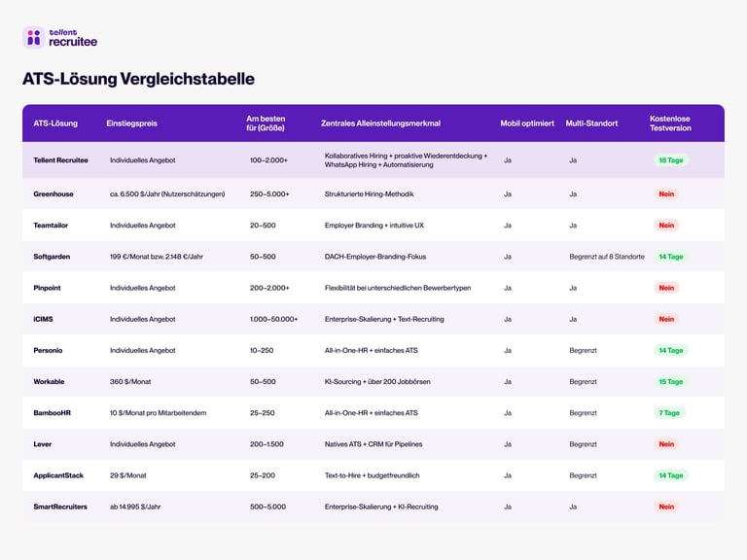The width and height of the screenshot is (747, 560).
Task: Click the 'Nein' badge in Teamtailor row
Action: click(666, 226)
